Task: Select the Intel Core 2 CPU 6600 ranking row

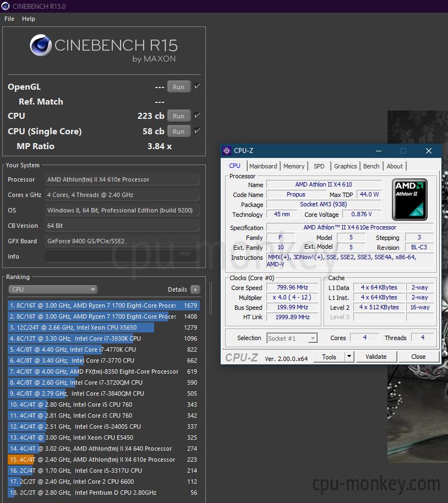Action: click(103, 482)
